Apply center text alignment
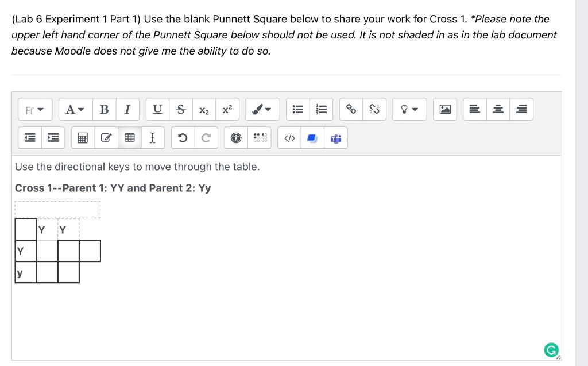This screenshot has height=366, width=588. coord(498,109)
